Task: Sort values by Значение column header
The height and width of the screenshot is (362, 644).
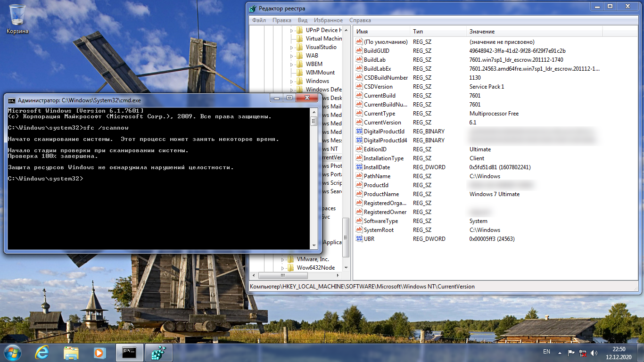Action: [x=535, y=32]
